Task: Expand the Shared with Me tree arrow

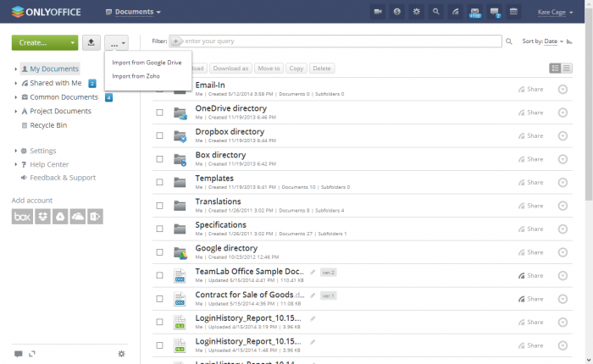Action: [x=15, y=83]
